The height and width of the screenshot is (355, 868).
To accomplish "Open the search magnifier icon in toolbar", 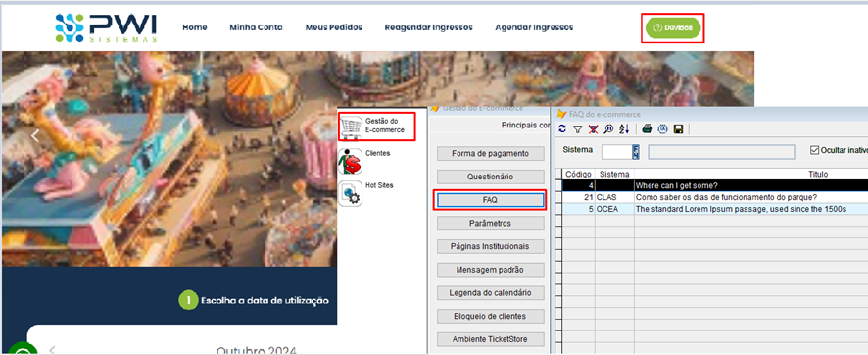I will [608, 129].
